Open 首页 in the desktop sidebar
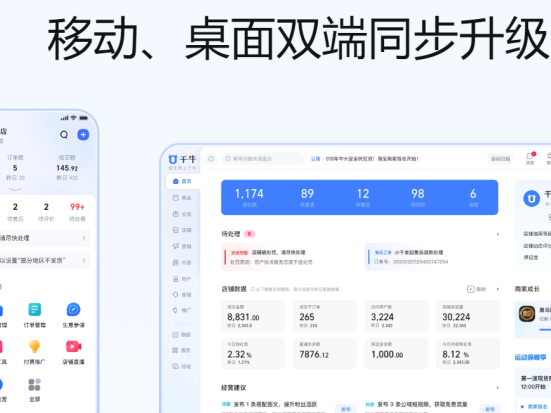Viewport: 551px width, 413px height. (x=182, y=181)
